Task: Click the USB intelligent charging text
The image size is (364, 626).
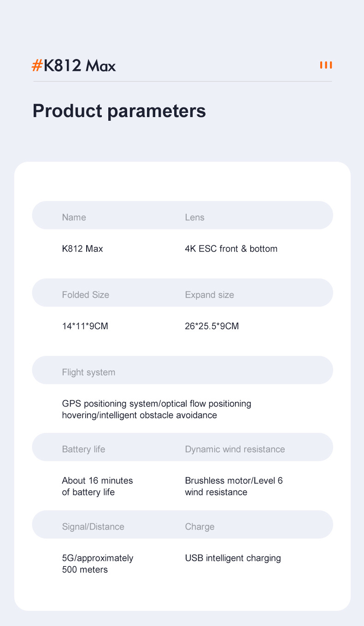Action: pos(233,558)
